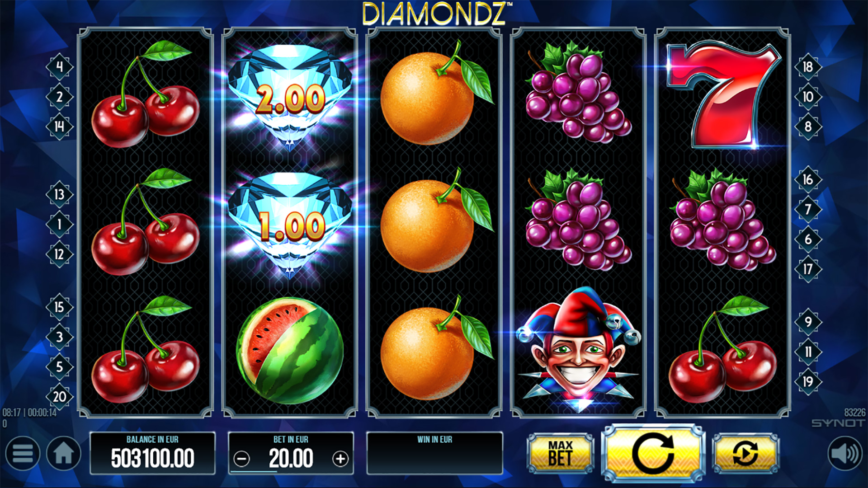Select payline 9 indicator

(x=808, y=322)
